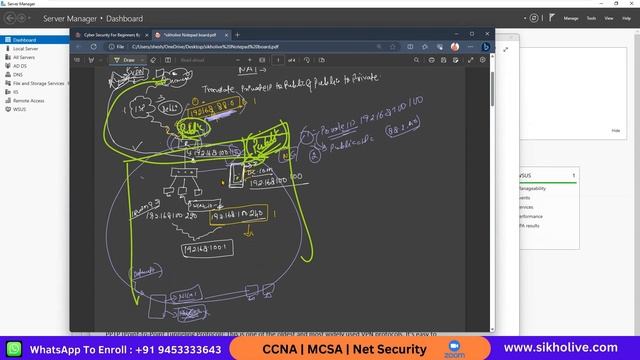Open a new browser tab

click(238, 35)
